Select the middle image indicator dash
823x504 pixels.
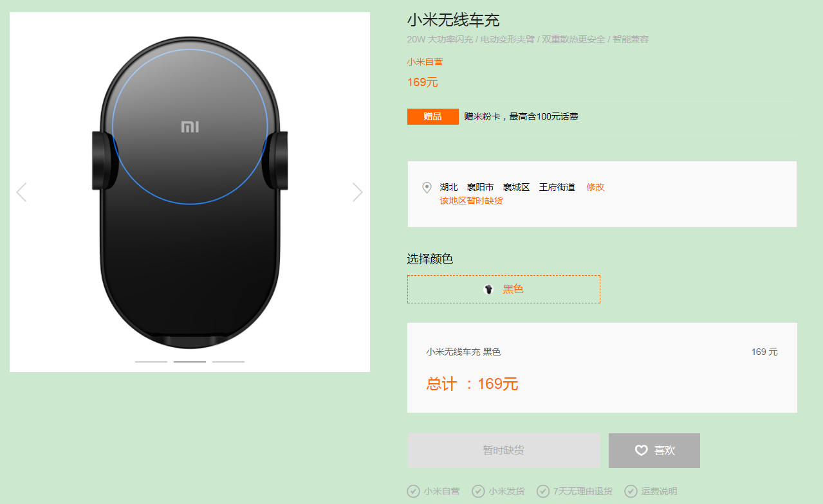[190, 362]
